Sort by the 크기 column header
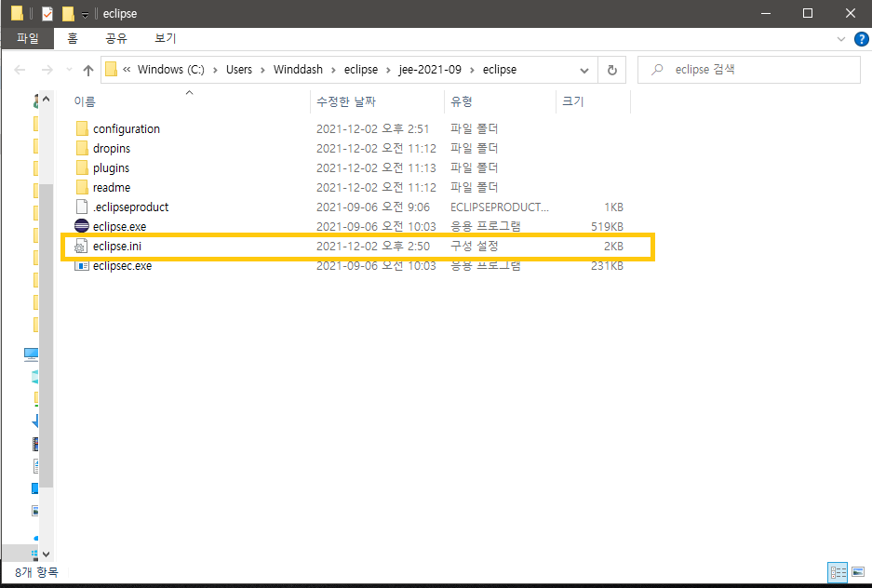Screen dimensions: 872x588 [x=573, y=101]
